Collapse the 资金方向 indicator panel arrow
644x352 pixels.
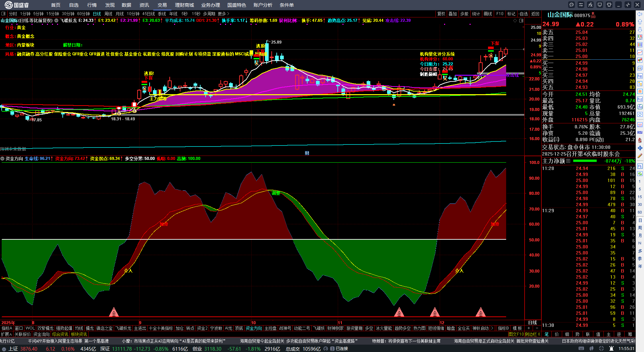(3, 159)
